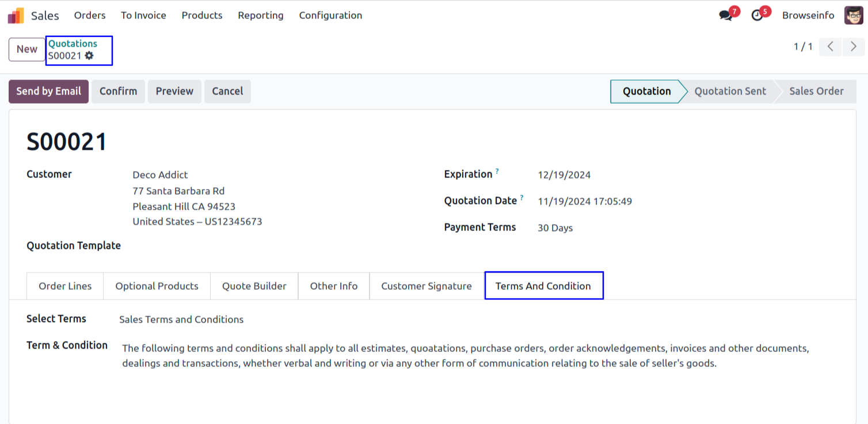Click the Payment Terms field value
This screenshot has height=424, width=868.
(x=555, y=228)
